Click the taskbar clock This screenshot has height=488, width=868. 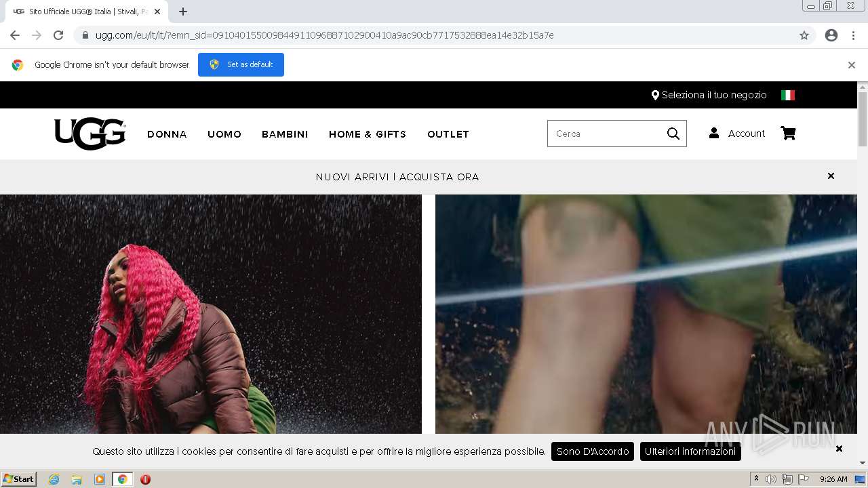[x=833, y=479]
